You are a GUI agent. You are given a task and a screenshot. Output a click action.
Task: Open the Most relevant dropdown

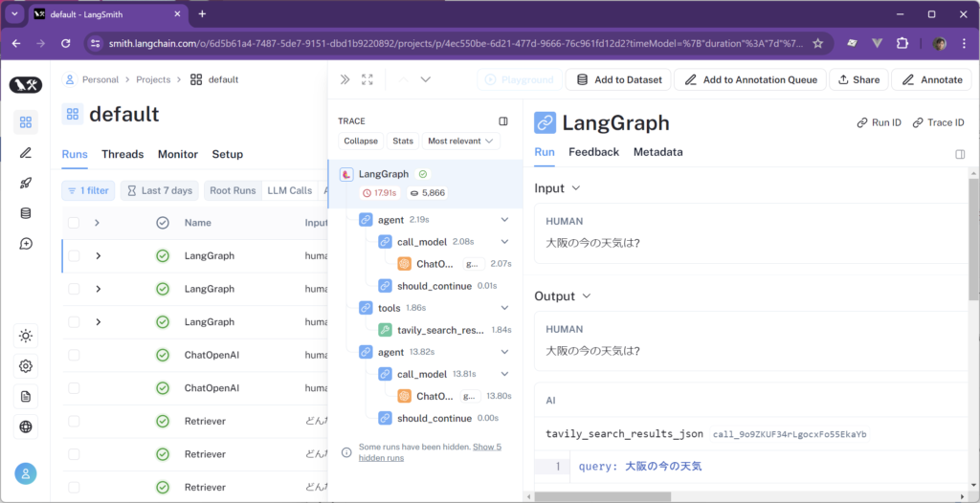[461, 141]
